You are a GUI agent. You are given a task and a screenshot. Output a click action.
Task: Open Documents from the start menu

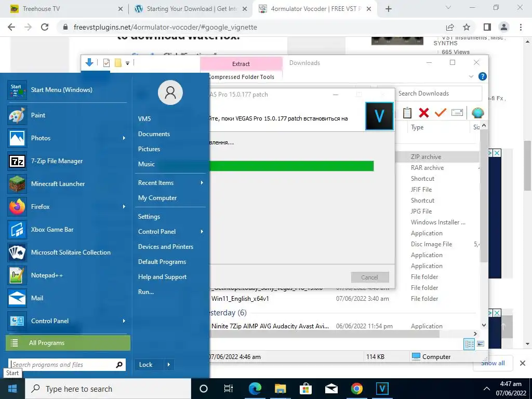[154, 134]
